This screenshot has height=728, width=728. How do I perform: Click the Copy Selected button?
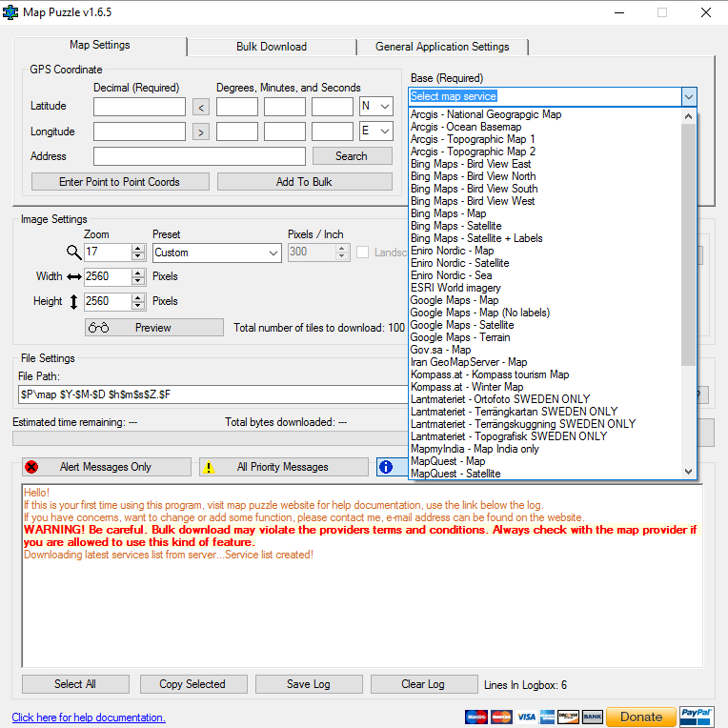pos(193,684)
